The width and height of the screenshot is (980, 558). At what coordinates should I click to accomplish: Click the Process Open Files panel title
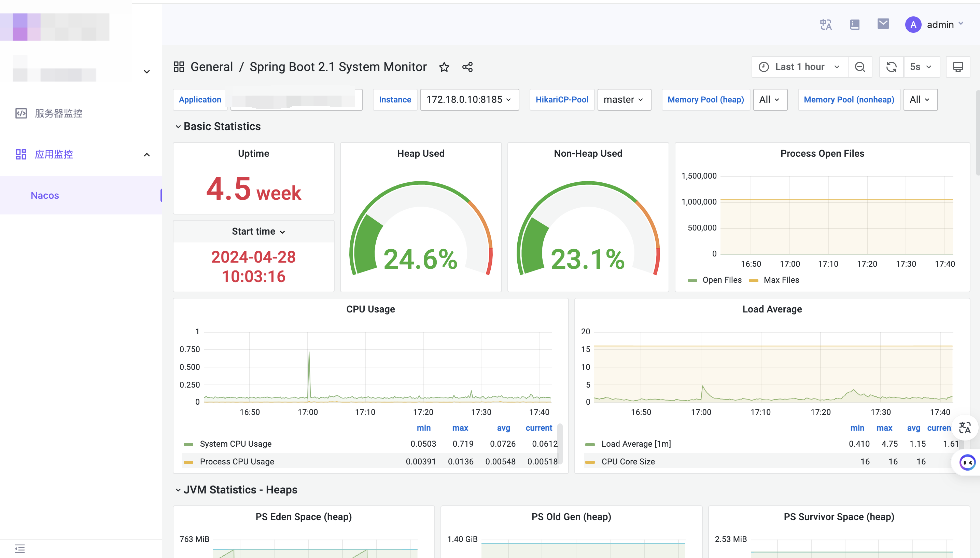click(822, 154)
